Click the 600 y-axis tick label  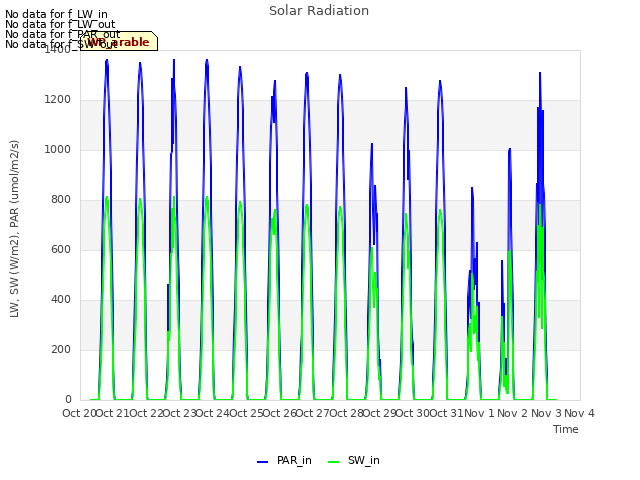61,249
